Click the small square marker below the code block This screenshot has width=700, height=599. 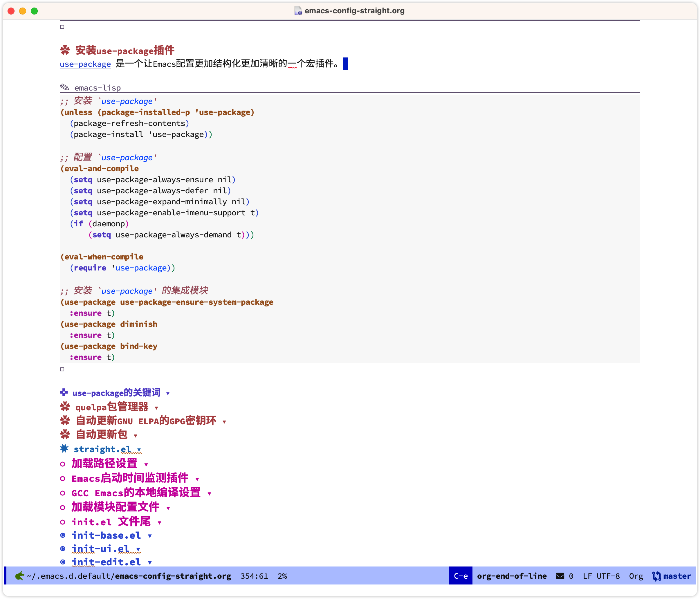(62, 369)
